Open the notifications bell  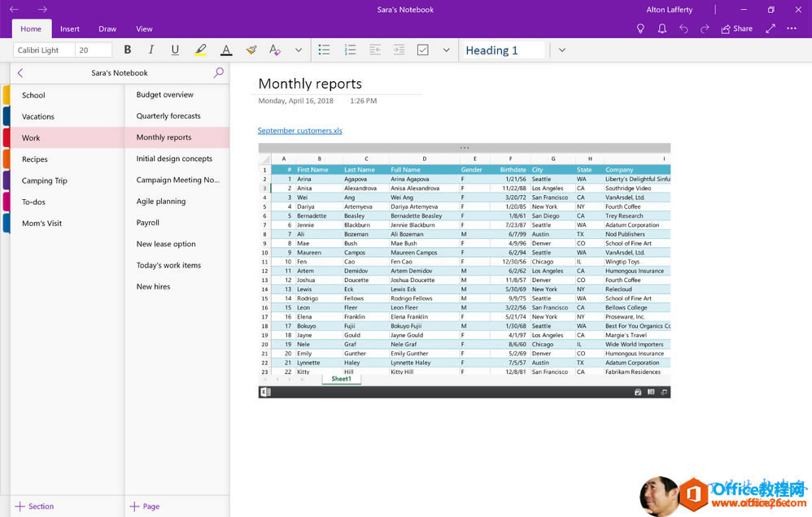pyautogui.click(x=662, y=28)
